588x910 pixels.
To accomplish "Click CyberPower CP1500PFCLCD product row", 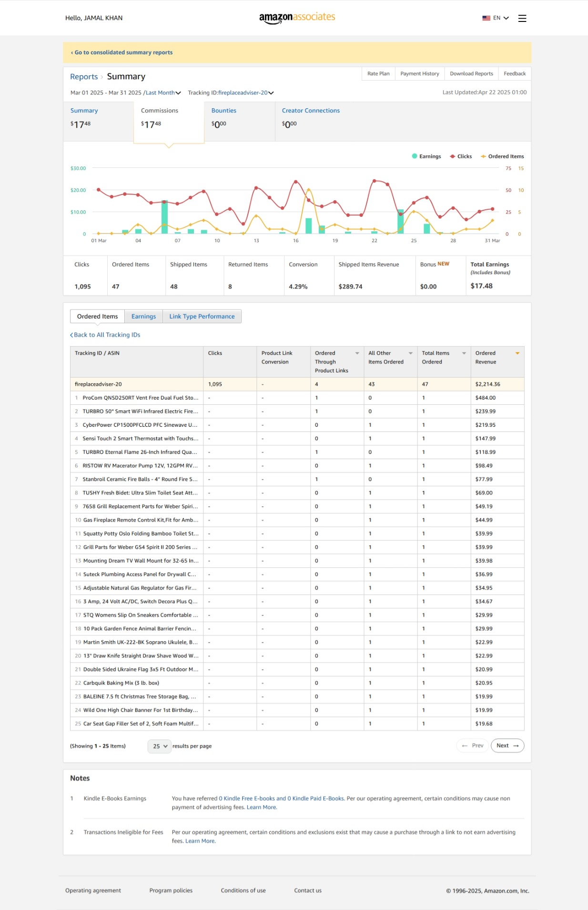I will click(x=297, y=425).
